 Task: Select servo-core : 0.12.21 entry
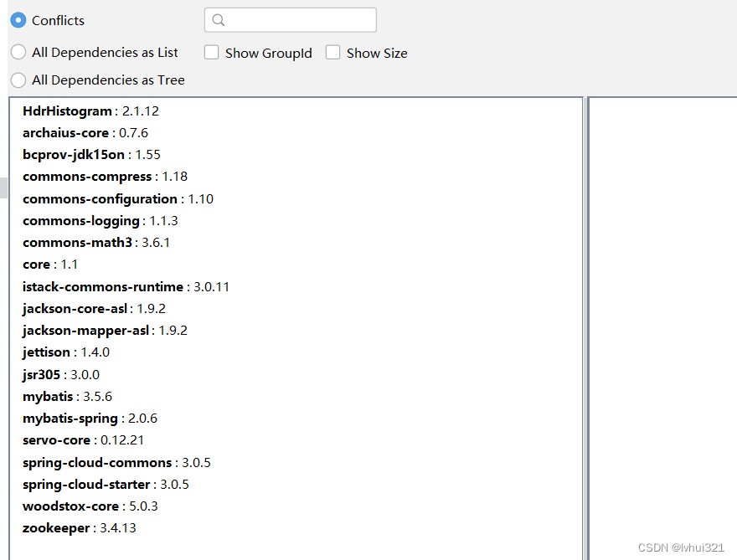[x=83, y=440]
